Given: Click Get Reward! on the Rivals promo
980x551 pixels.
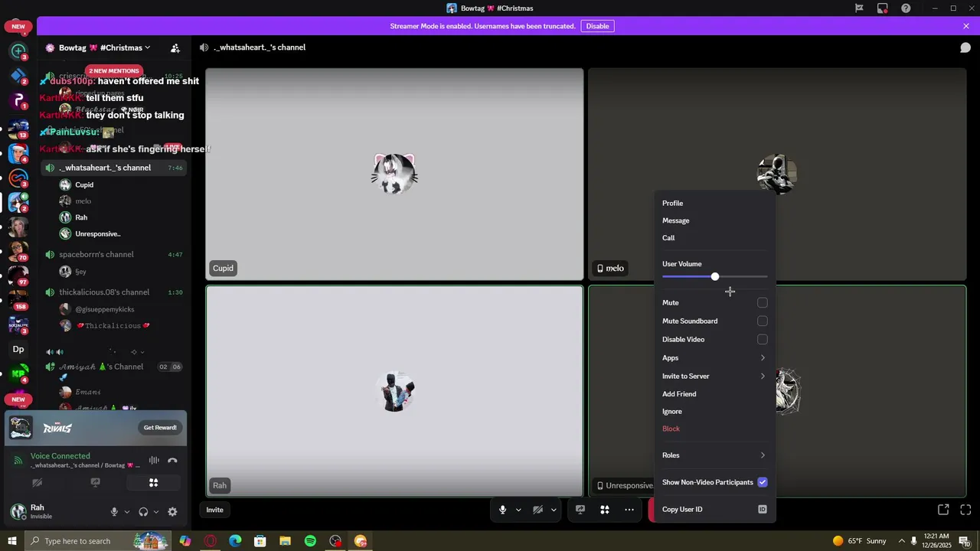Looking at the screenshot, I should (x=160, y=428).
